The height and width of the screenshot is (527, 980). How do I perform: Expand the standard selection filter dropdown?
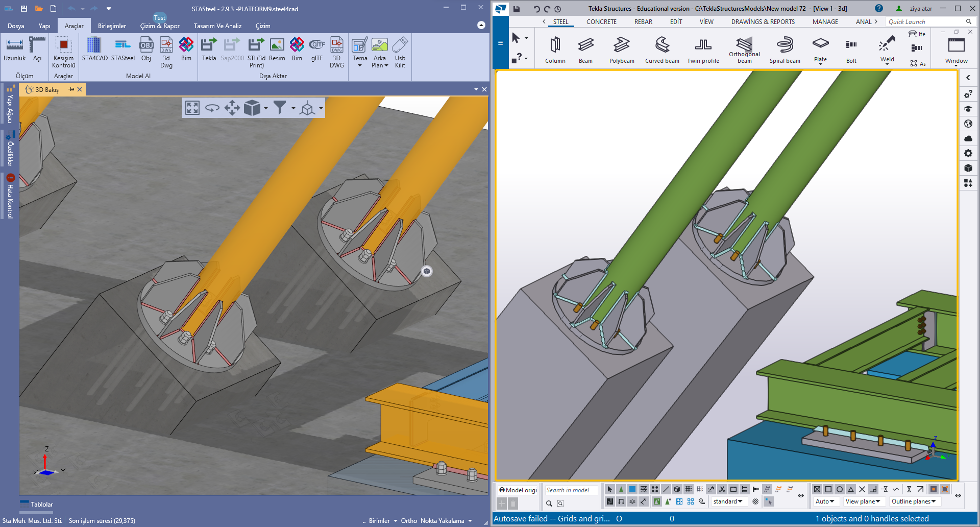pyautogui.click(x=728, y=501)
